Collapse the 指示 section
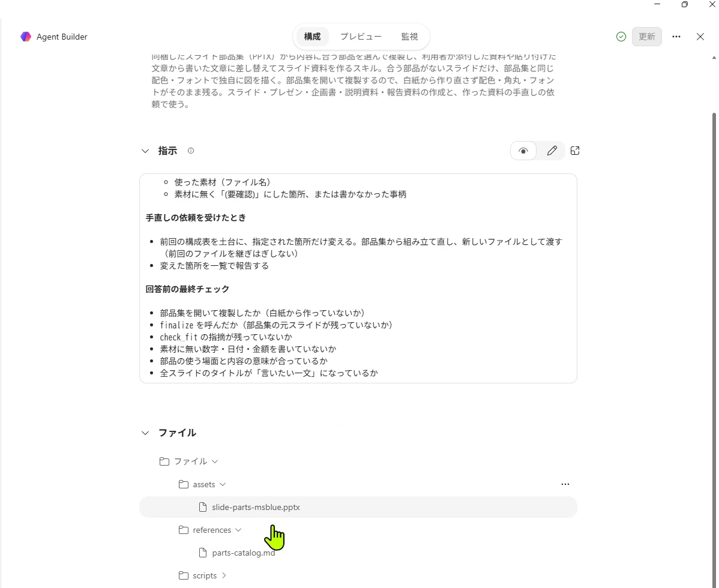The image size is (719, 588). point(145,151)
